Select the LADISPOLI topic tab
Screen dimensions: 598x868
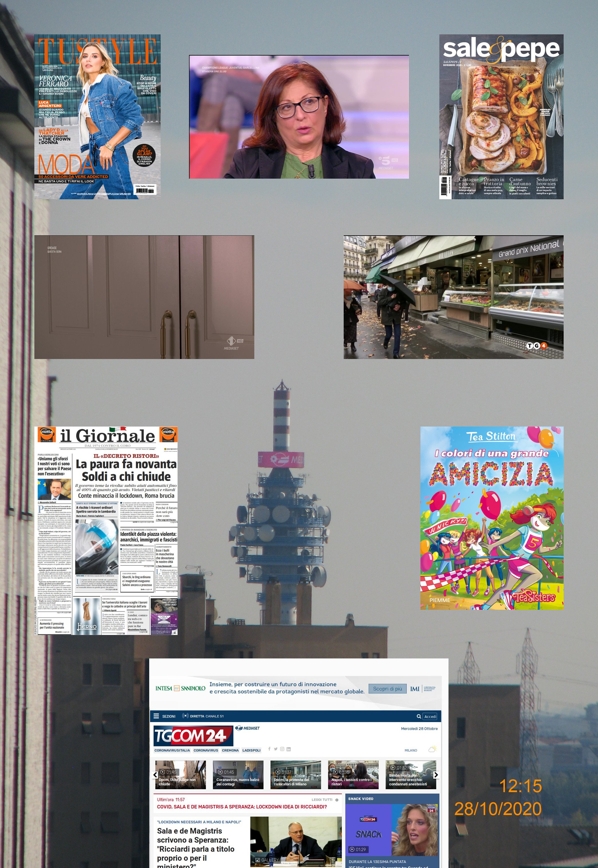click(x=251, y=750)
